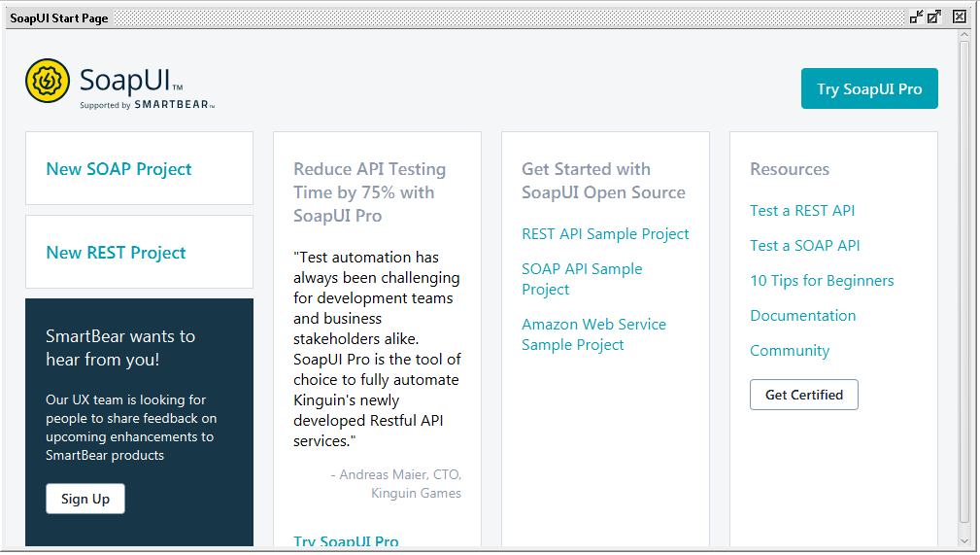
Task: Click the scrollbar up arrow
Action: coord(963,34)
